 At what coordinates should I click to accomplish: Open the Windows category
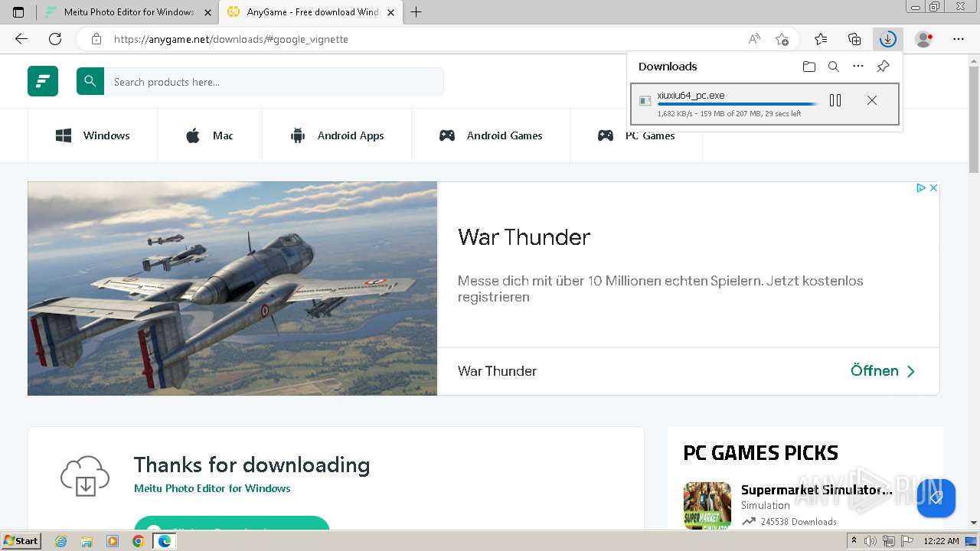(x=93, y=135)
